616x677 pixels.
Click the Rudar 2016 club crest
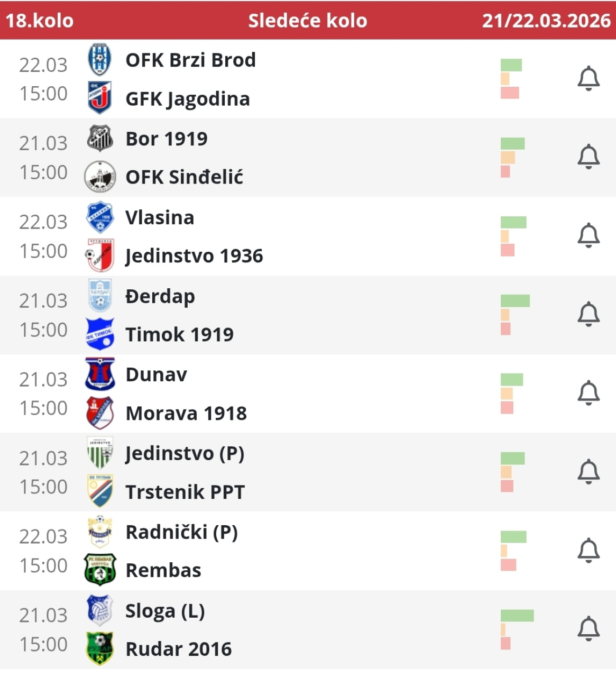click(x=100, y=648)
